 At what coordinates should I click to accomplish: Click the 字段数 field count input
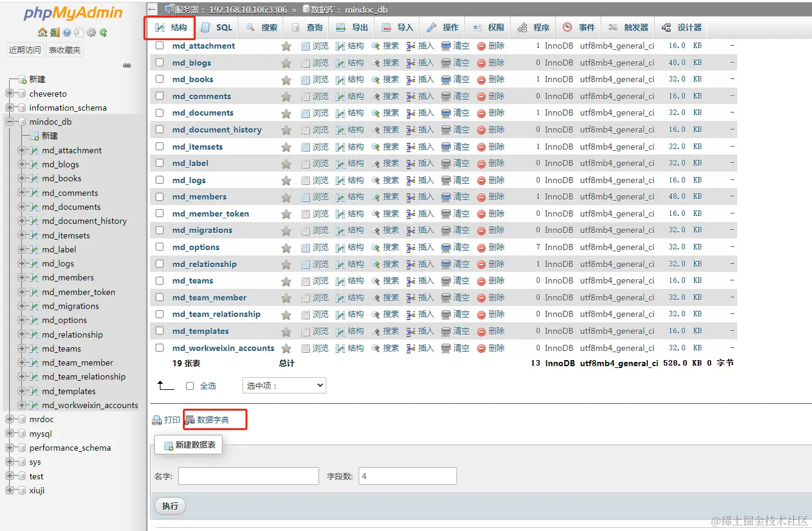(408, 476)
